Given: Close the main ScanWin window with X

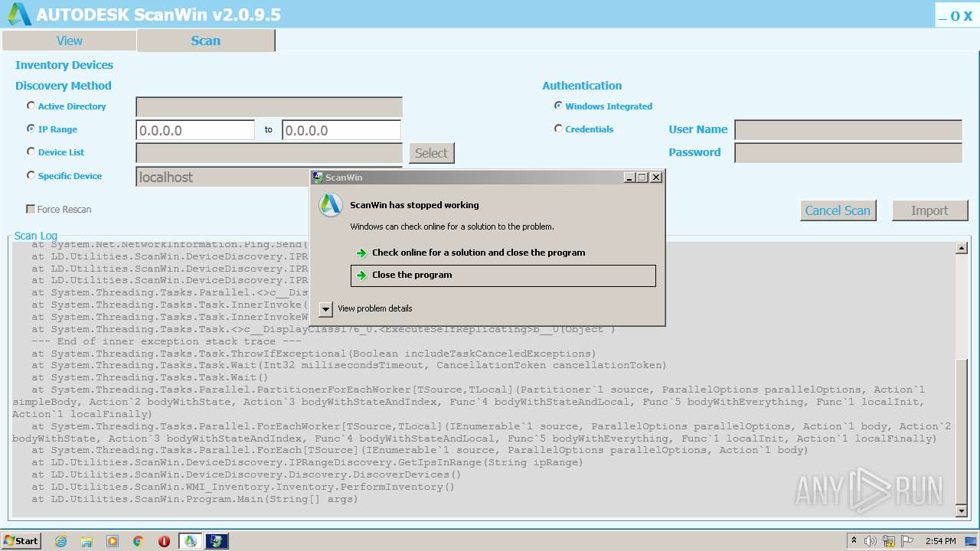Looking at the screenshot, I should [x=968, y=16].
